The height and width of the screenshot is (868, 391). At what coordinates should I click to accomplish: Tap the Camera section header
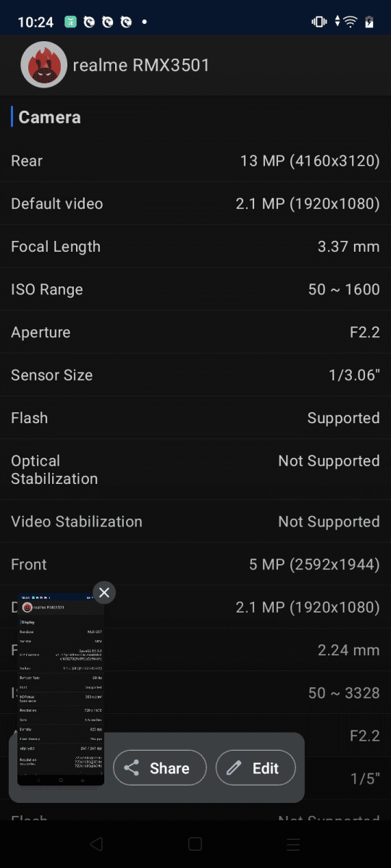tap(49, 117)
